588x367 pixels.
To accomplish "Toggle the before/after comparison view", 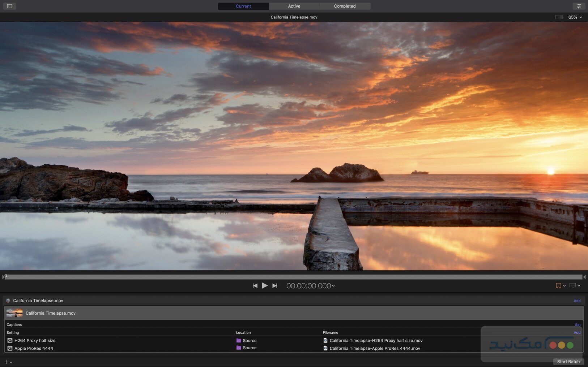I will [558, 17].
